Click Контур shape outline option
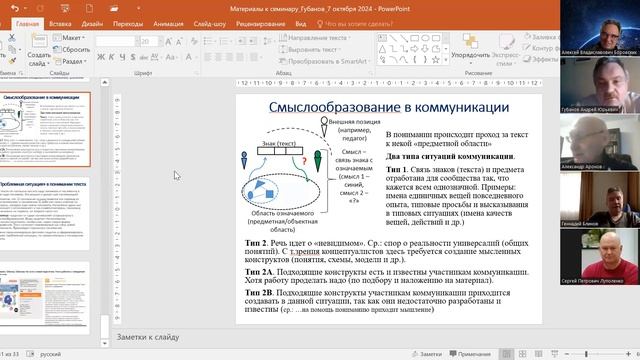This screenshot has height=360, width=640. coord(541,48)
